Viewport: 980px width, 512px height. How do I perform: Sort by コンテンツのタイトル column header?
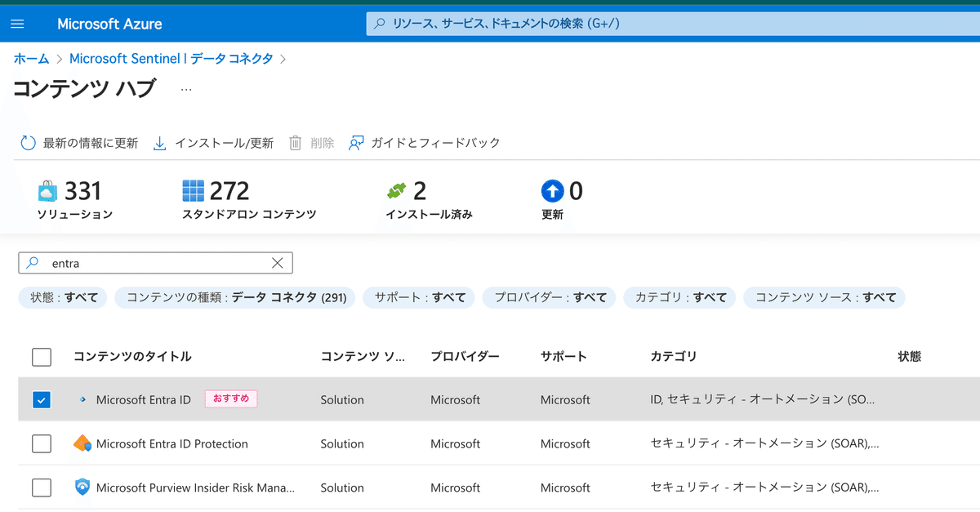(132, 357)
